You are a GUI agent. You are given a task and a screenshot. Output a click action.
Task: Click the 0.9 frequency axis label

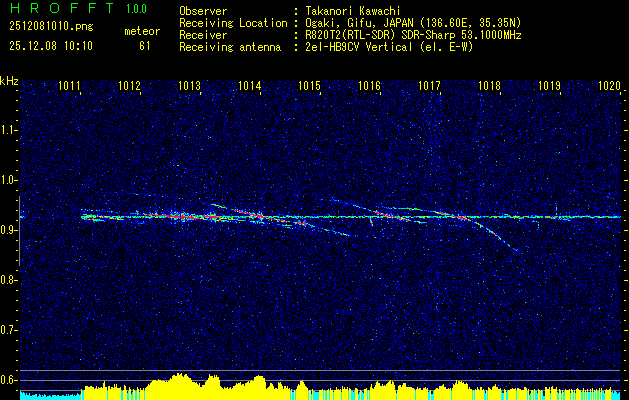point(8,230)
